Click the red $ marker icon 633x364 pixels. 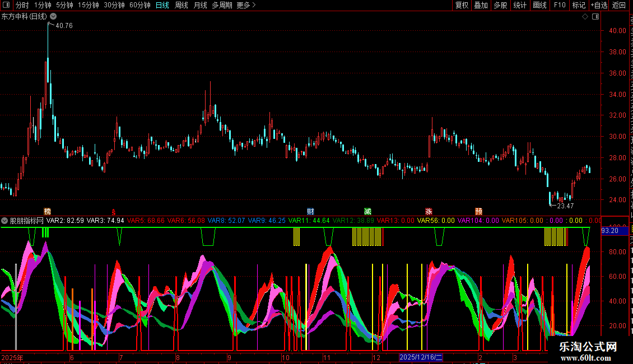pos(114,212)
